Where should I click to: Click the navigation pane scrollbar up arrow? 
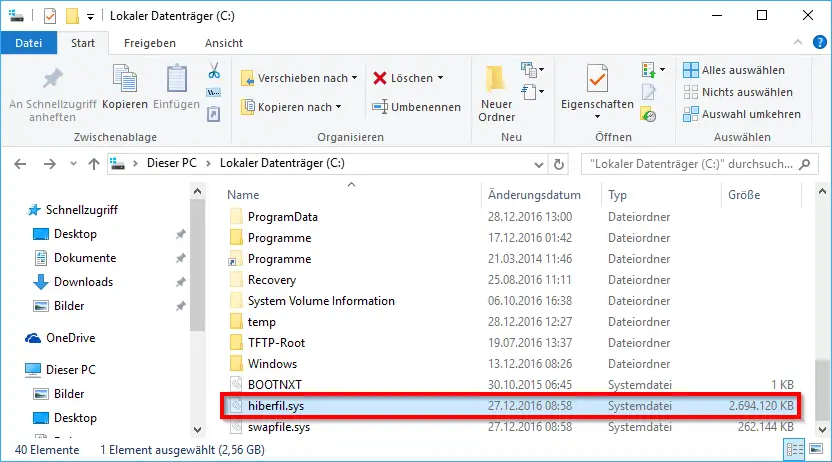point(197,191)
